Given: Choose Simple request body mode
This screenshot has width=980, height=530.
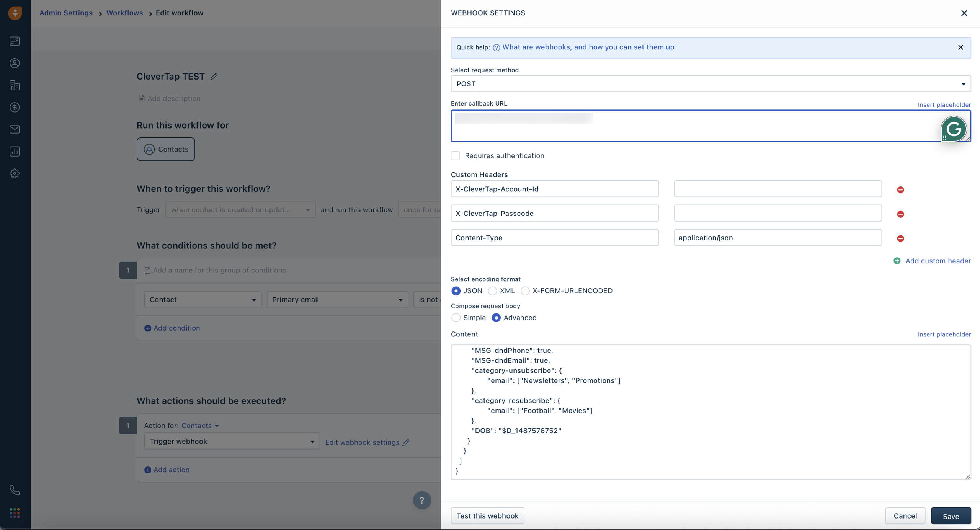Looking at the screenshot, I should click(456, 318).
